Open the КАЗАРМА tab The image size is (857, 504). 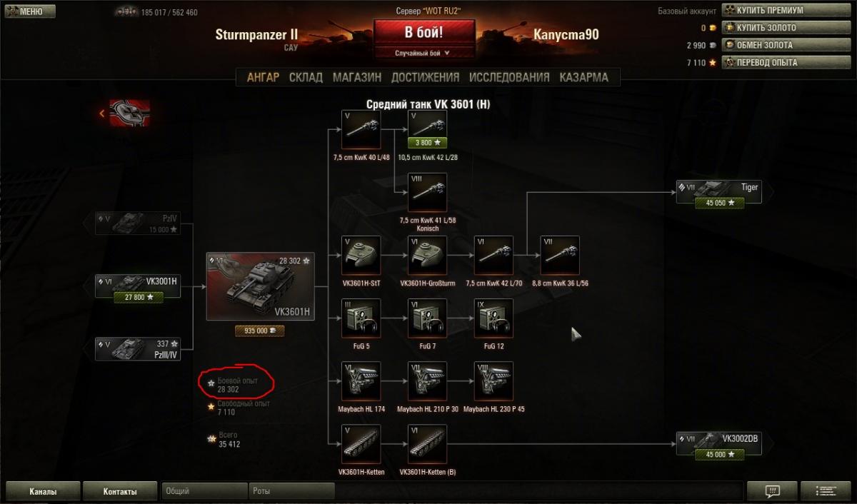(x=584, y=77)
